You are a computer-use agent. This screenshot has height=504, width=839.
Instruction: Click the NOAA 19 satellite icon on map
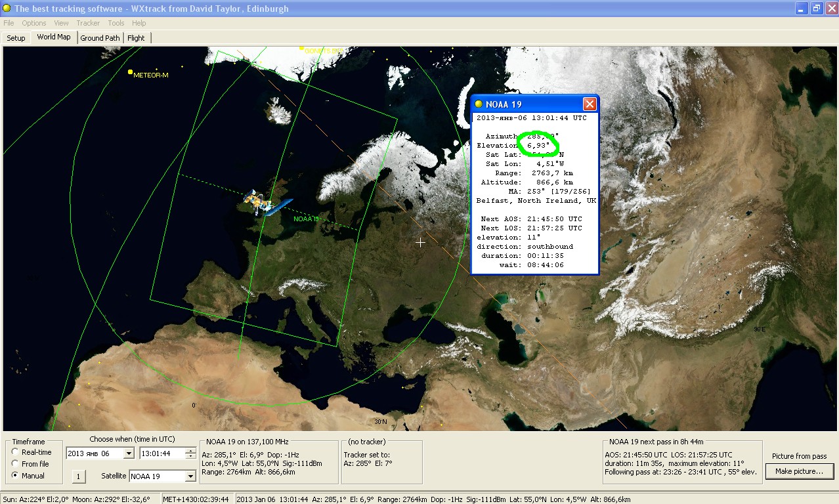pos(258,203)
